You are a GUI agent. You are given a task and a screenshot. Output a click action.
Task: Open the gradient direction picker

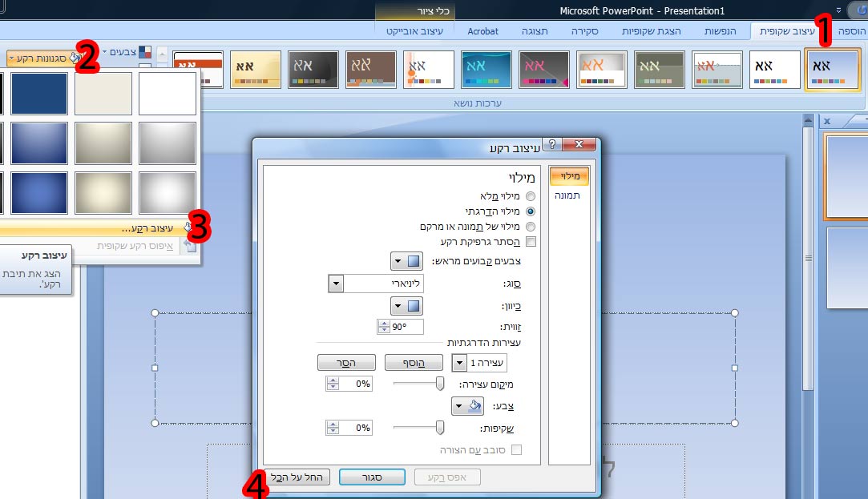pyautogui.click(x=407, y=305)
